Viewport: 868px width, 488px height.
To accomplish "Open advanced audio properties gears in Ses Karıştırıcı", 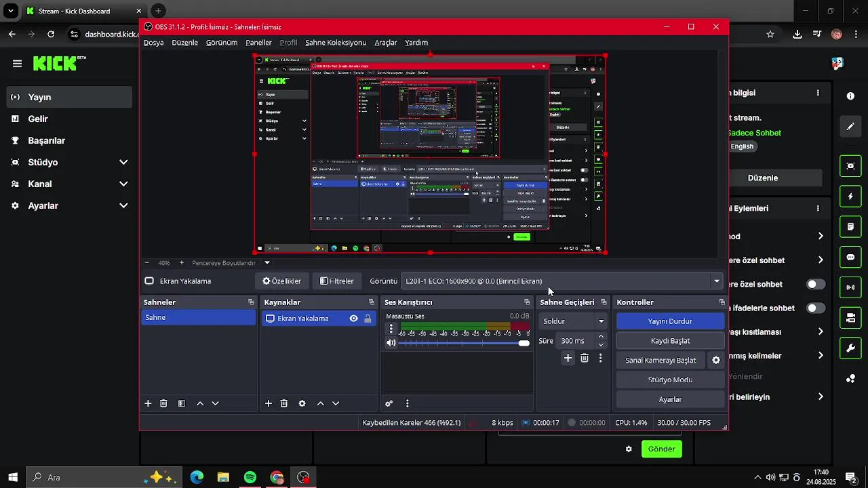I will click(x=389, y=403).
